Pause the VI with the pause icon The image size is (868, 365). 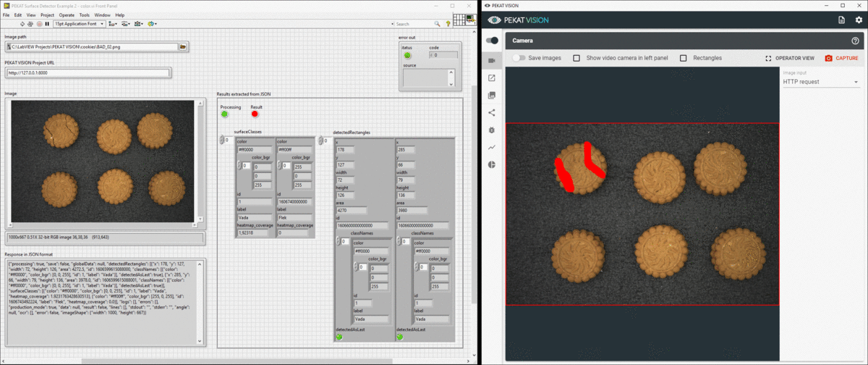click(47, 24)
